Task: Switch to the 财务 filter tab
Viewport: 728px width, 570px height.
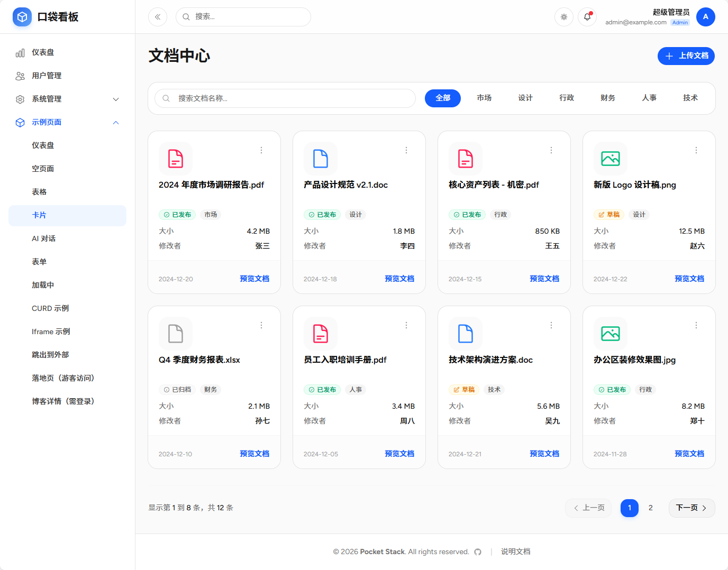Action: click(x=607, y=98)
